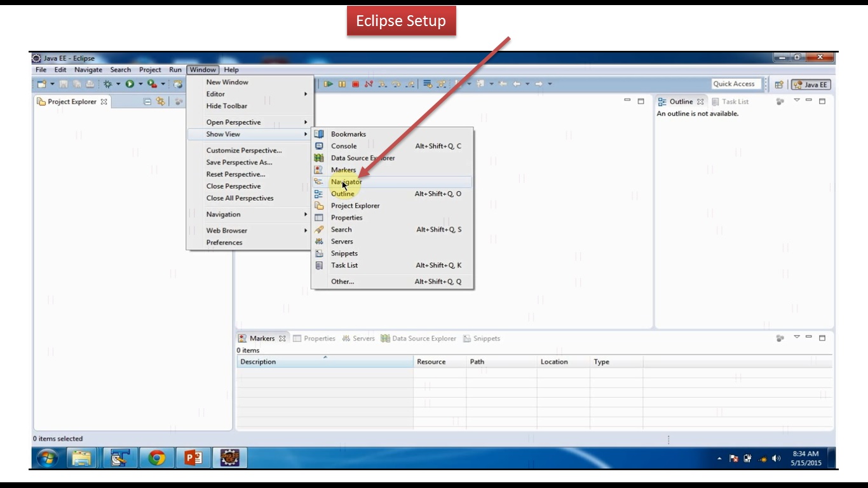
Task: Sort markers by Description column header
Action: click(325, 362)
